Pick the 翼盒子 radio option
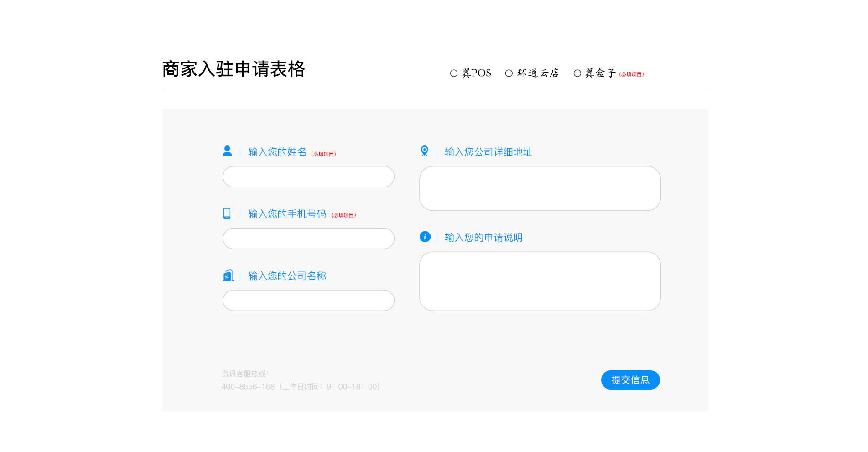 pyautogui.click(x=577, y=73)
